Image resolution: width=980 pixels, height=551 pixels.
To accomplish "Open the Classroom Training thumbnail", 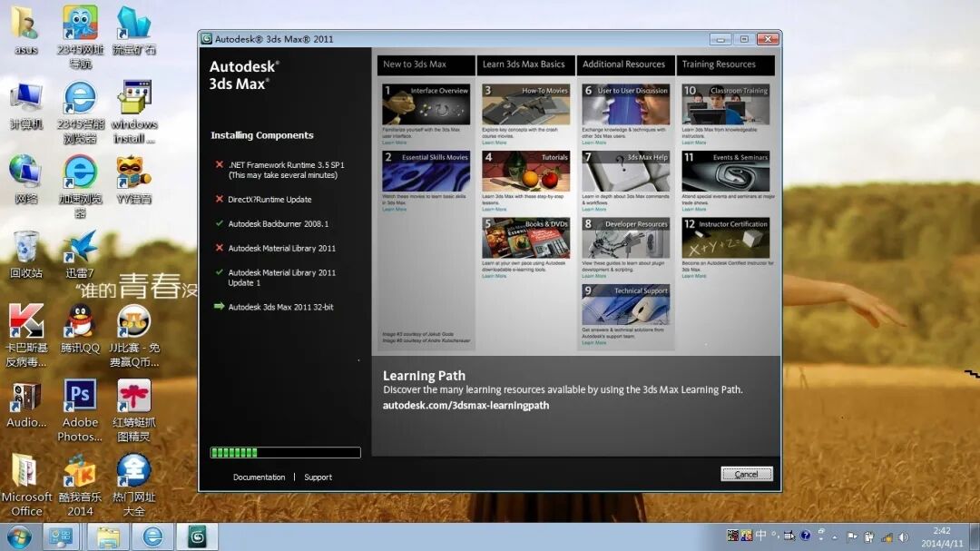I will coord(726,104).
